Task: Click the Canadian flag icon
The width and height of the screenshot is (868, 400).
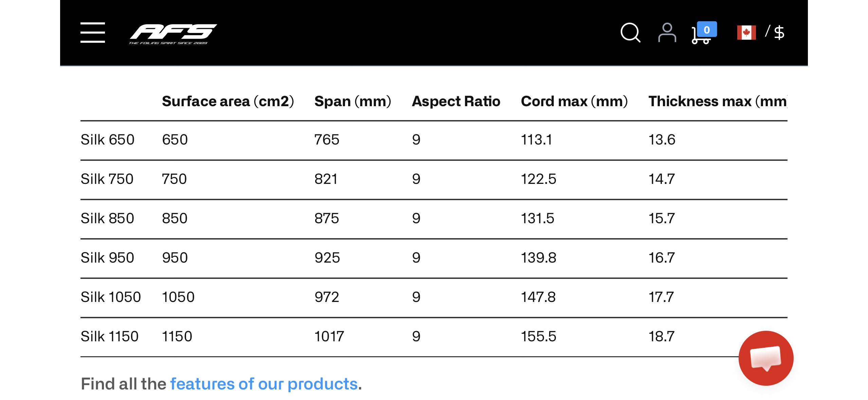Action: [x=746, y=33]
